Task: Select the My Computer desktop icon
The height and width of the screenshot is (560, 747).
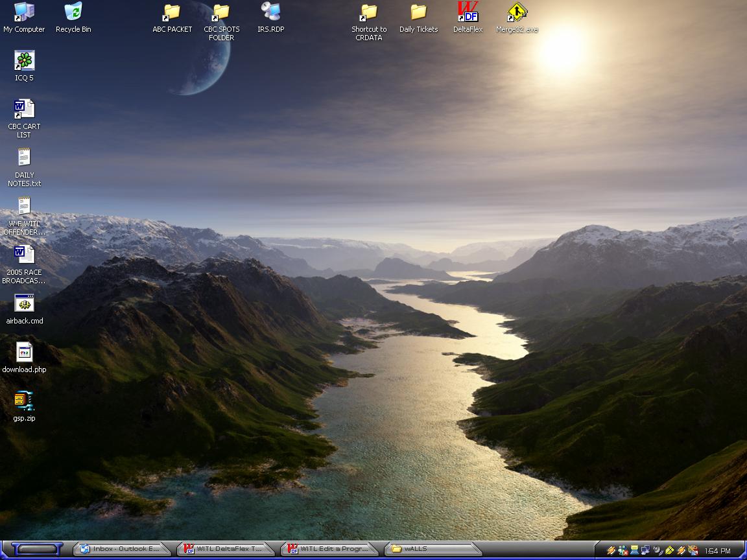Action: pos(24,12)
